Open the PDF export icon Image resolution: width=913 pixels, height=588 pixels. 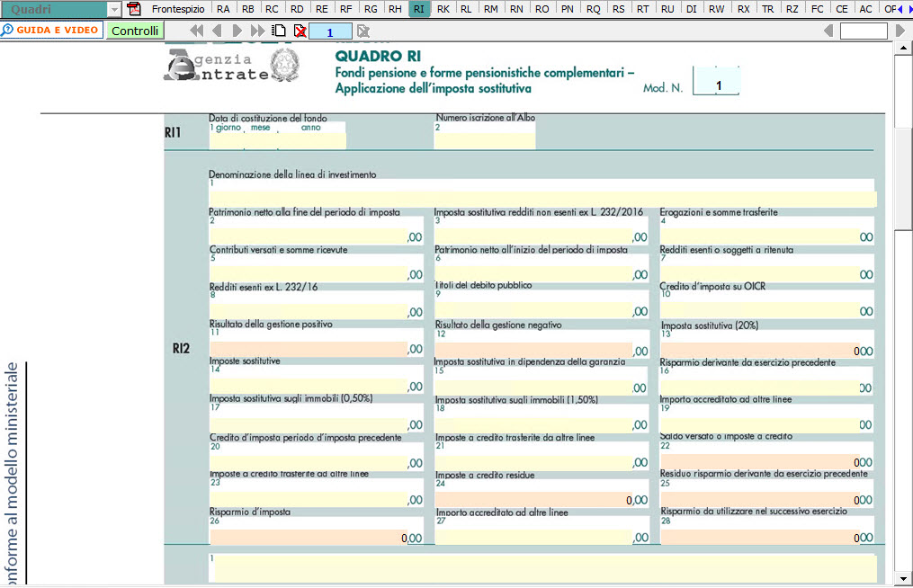134,9
